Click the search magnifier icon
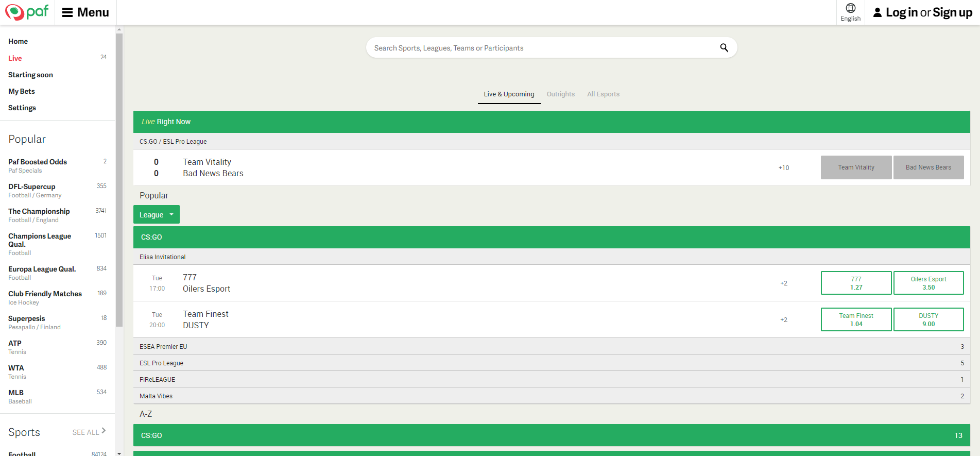 point(724,48)
